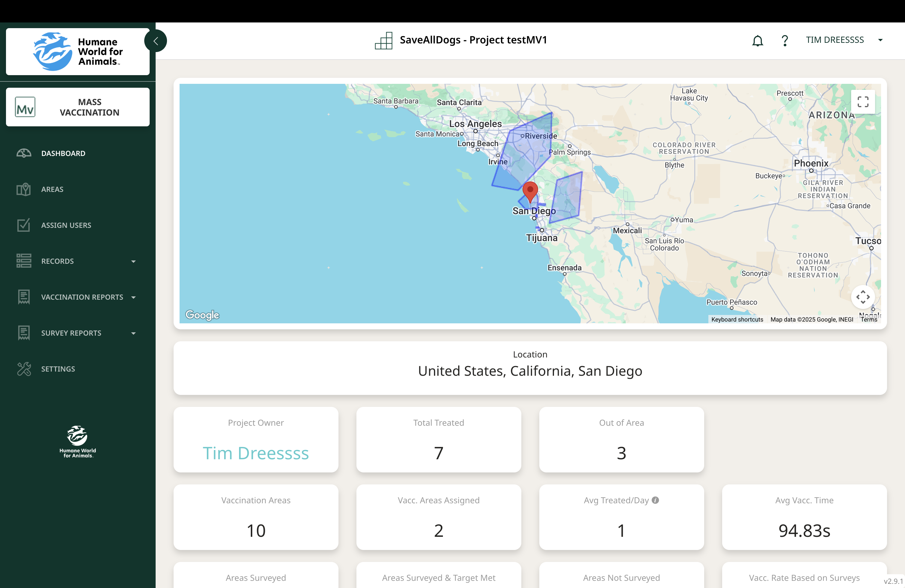Viewport: 905px width, 588px height.
Task: Click the Humane World for Animals logo
Action: (78, 52)
